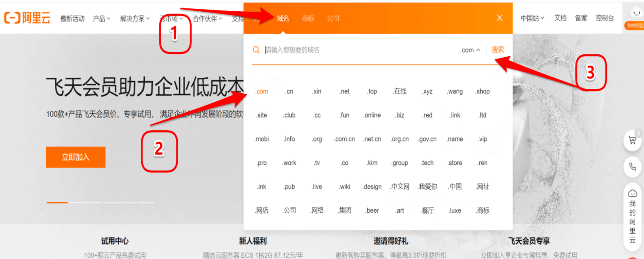
Task: Switch to the 商标 tab
Action: pos(308,18)
